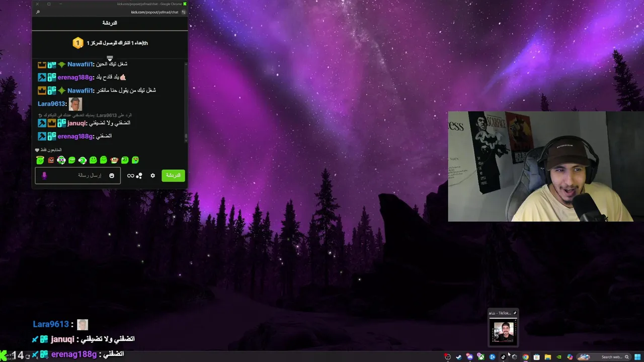Open channel points infinity icon

point(131,175)
